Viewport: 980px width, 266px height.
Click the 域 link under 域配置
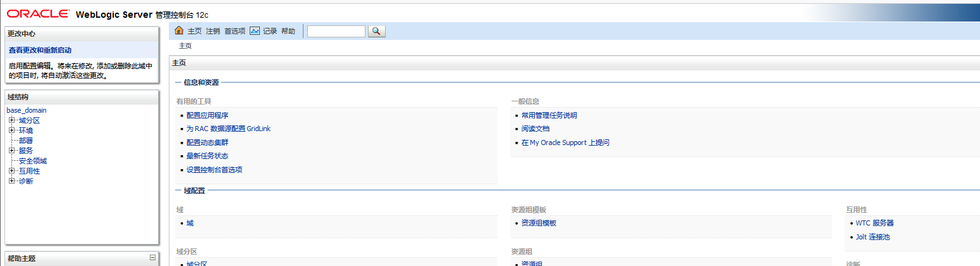click(x=190, y=223)
